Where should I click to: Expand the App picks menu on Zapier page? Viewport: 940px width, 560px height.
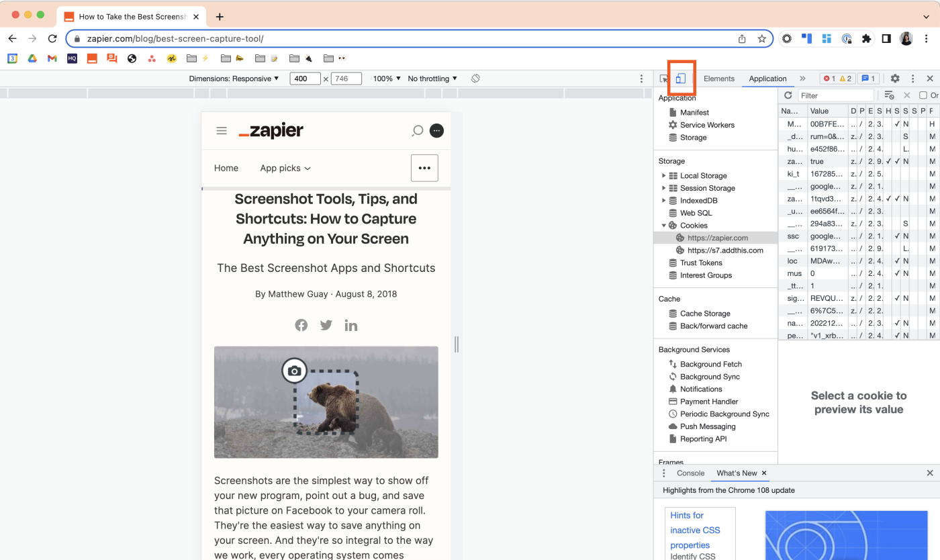tap(285, 168)
